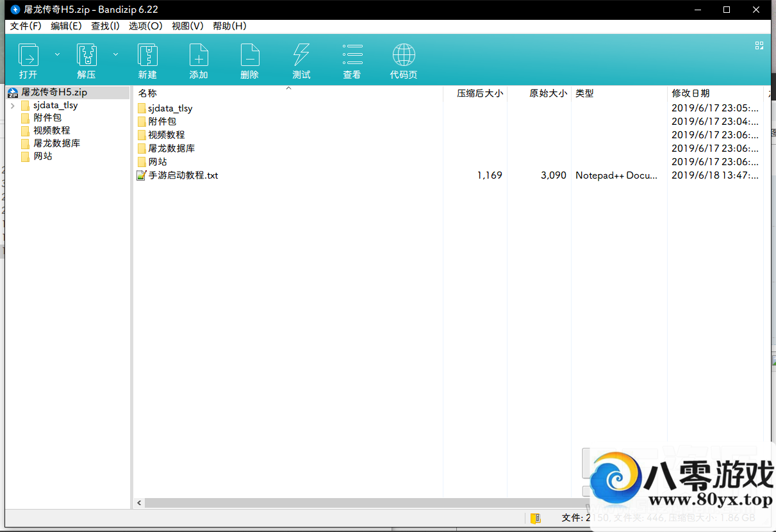
Task: Click the Add (添加) files icon
Action: tap(199, 56)
